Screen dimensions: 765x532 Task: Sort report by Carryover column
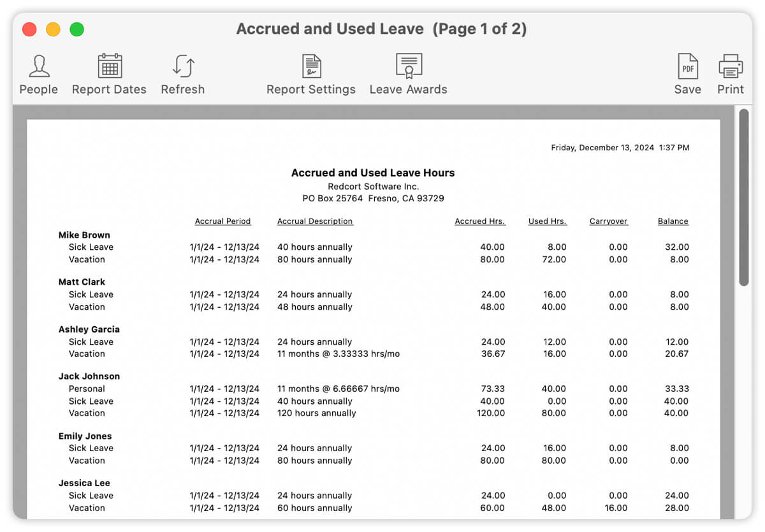(608, 221)
